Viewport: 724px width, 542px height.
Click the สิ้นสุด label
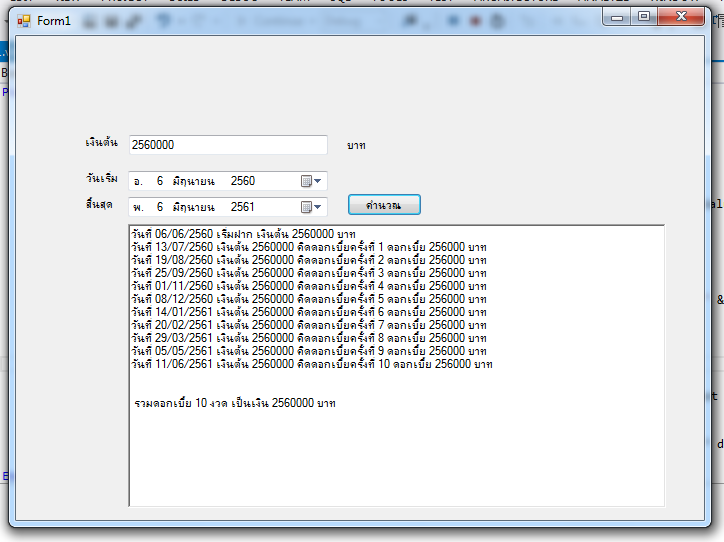coord(99,204)
